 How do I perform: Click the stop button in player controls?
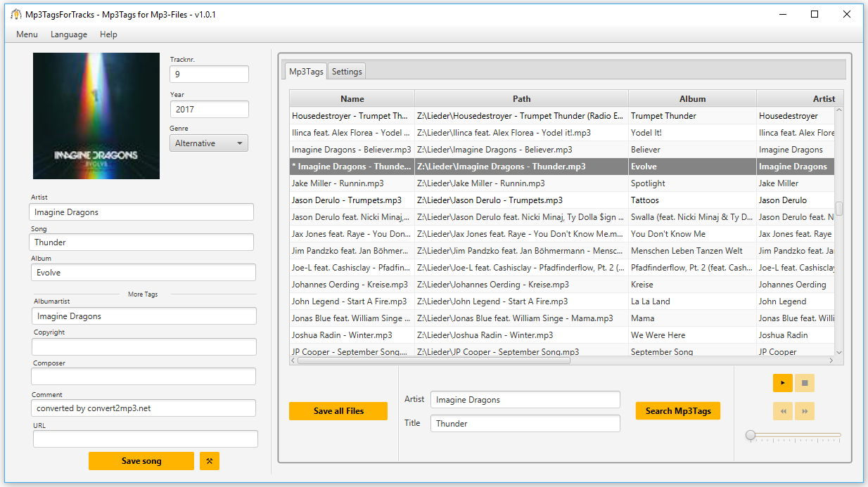tap(805, 383)
